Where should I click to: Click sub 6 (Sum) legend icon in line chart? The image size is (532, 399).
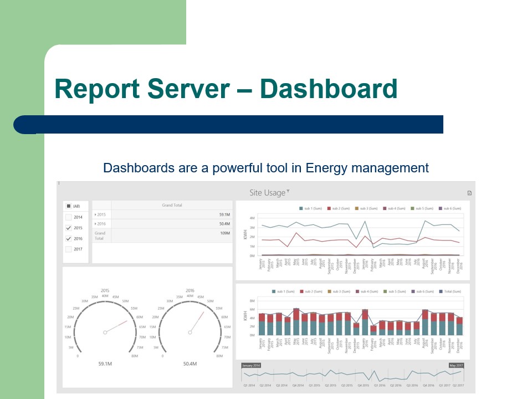pyautogui.click(x=440, y=208)
